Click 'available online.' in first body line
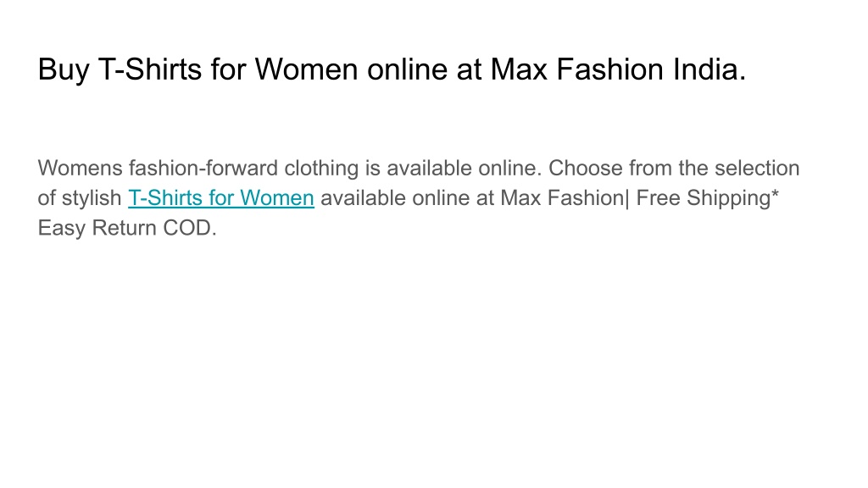Image resolution: width=868 pixels, height=488 pixels. tap(464, 169)
